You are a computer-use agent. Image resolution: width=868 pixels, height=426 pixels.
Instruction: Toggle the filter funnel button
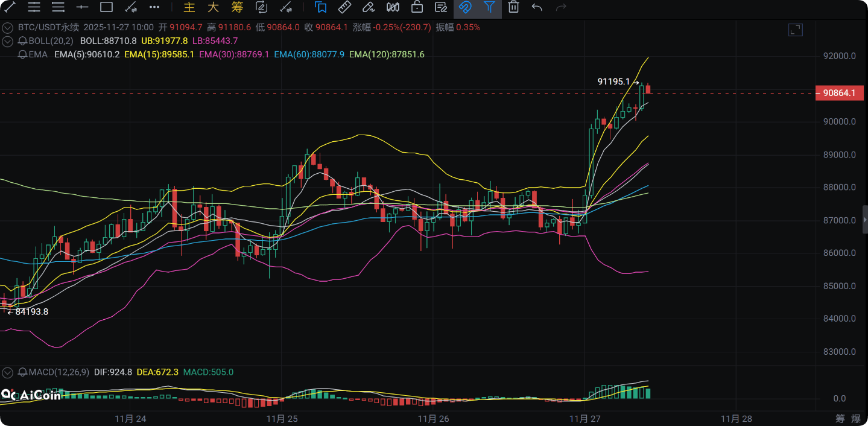(x=489, y=7)
